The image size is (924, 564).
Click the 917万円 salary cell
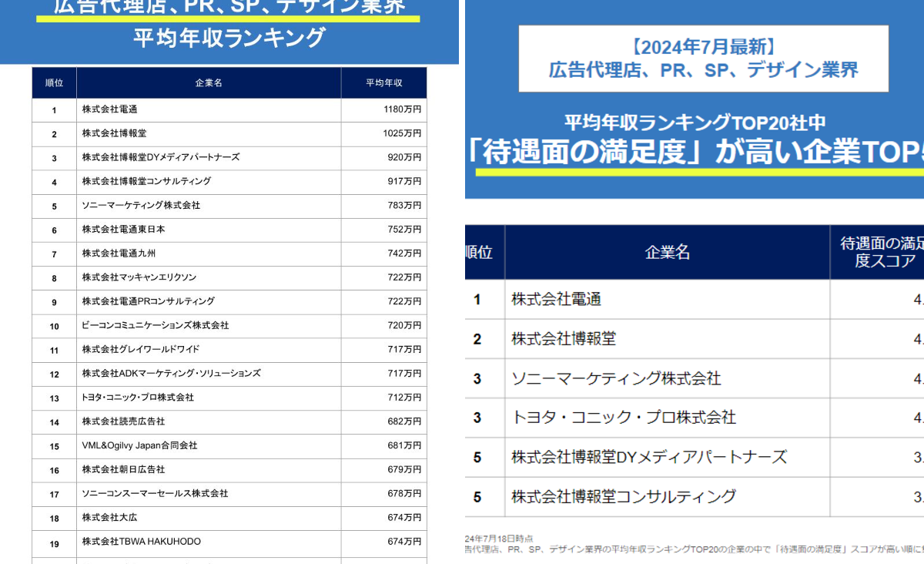(x=404, y=181)
